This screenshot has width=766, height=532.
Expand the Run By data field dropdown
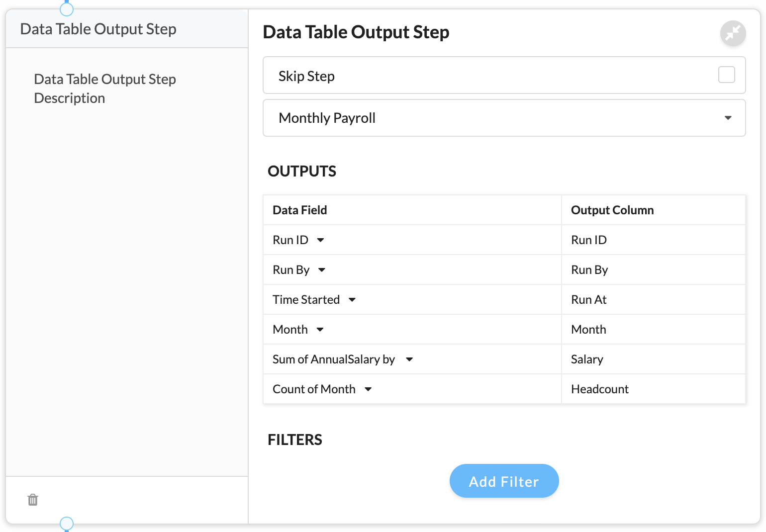point(322,270)
